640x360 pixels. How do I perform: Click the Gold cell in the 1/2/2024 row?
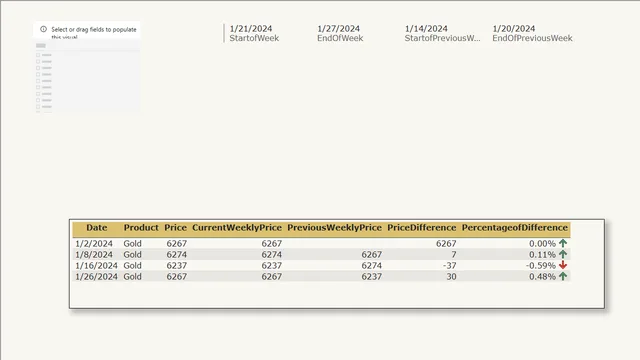click(x=133, y=244)
